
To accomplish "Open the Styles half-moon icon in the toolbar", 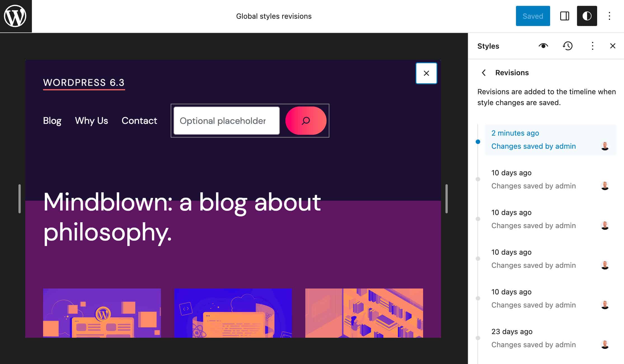I will coord(587,16).
